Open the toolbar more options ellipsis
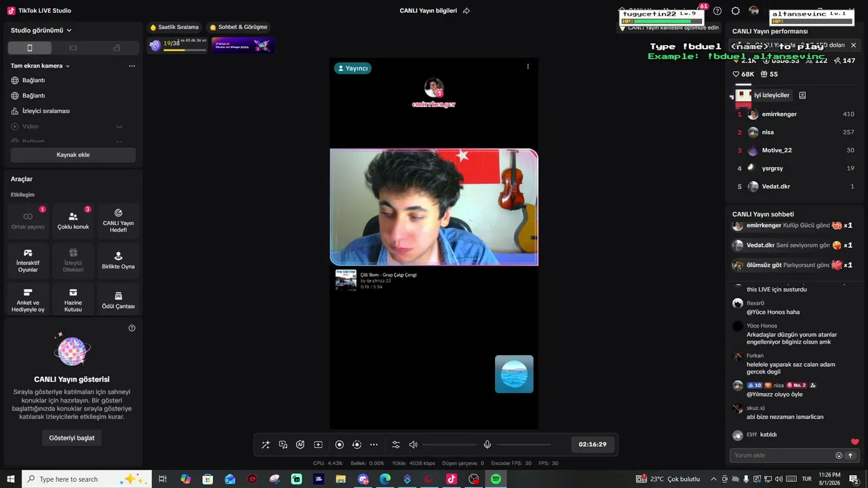Image resolution: width=868 pixels, height=488 pixels. [x=374, y=445]
